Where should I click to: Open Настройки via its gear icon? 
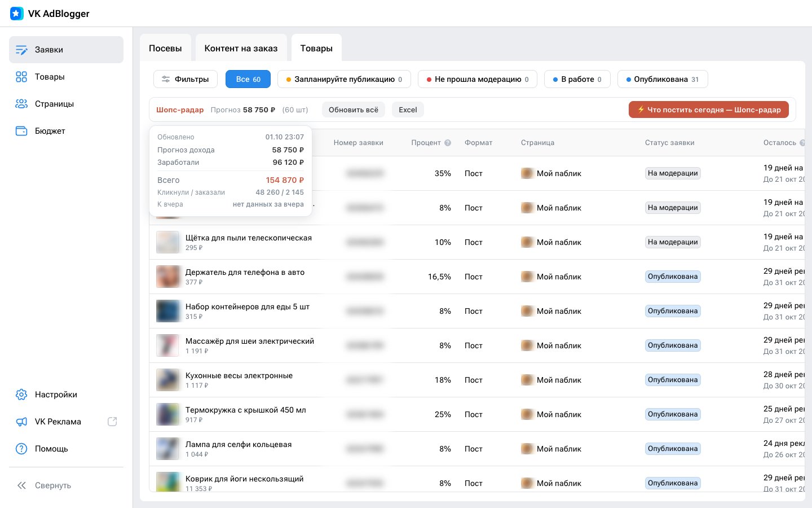21,395
